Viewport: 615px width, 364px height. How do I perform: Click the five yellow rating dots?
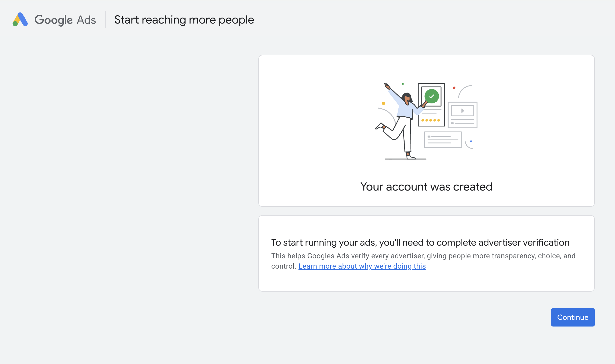[430, 120]
